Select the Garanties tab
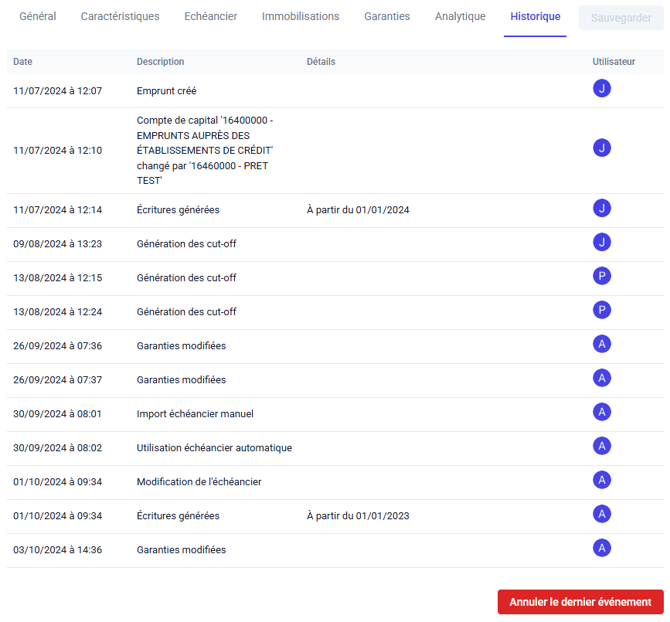Image resolution: width=670 pixels, height=622 pixels. coord(387,17)
